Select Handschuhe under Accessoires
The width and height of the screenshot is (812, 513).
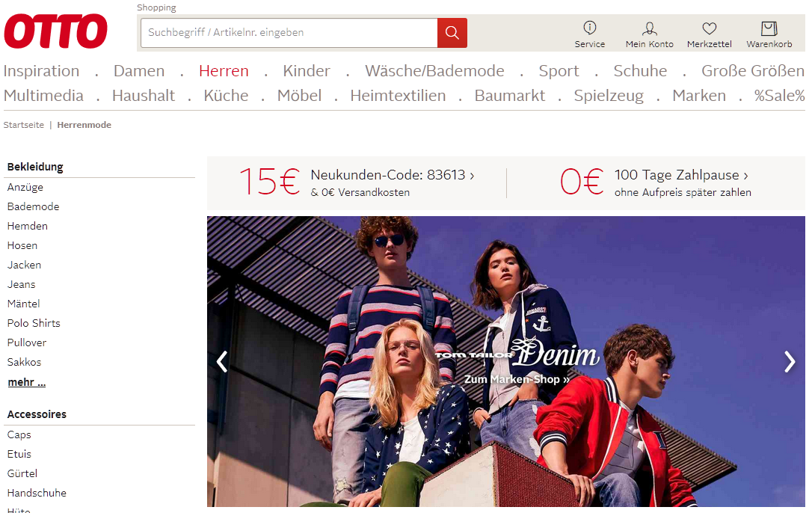click(x=37, y=493)
